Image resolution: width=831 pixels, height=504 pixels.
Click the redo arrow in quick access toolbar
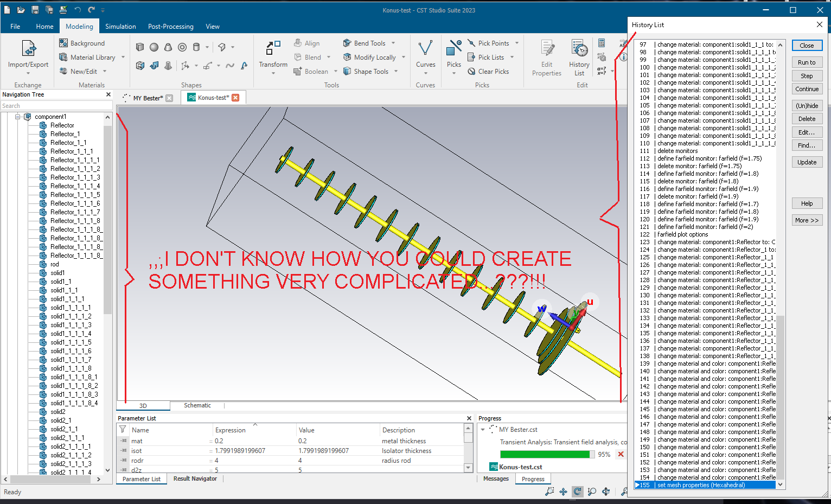pyautogui.click(x=91, y=10)
